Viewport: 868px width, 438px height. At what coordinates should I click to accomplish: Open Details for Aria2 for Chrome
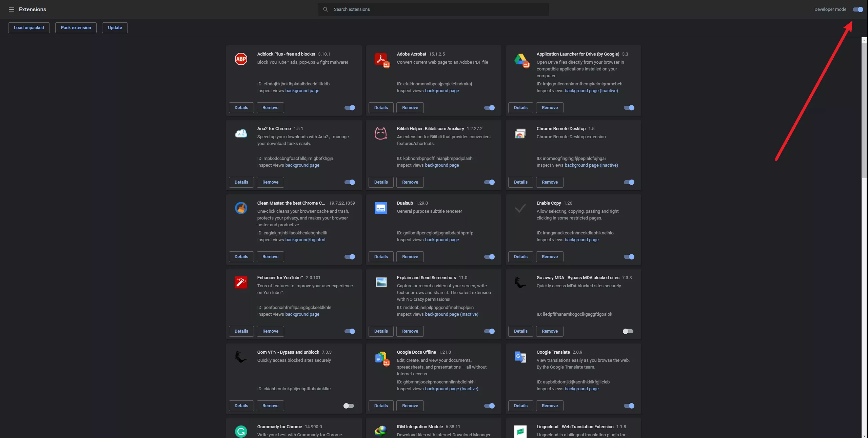[241, 182]
